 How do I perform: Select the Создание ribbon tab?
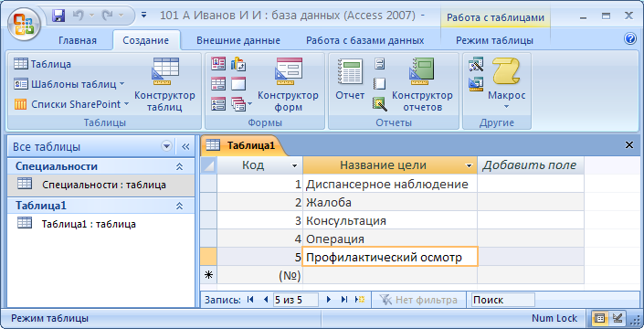146,40
